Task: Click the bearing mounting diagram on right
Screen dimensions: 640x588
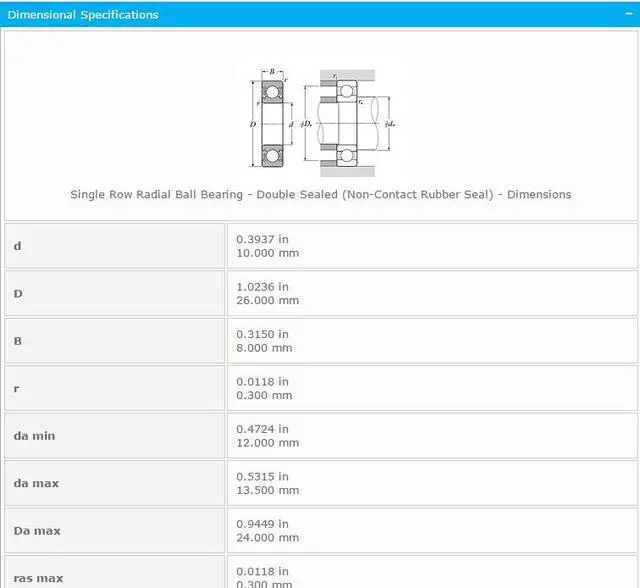Action: (347, 123)
